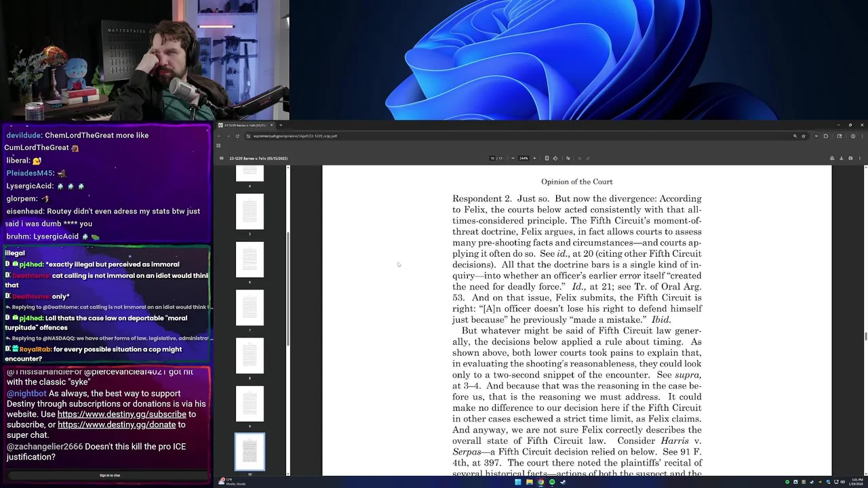Click chat username 'zachangelier2666'
The width and height of the screenshot is (868, 488).
(x=45, y=447)
